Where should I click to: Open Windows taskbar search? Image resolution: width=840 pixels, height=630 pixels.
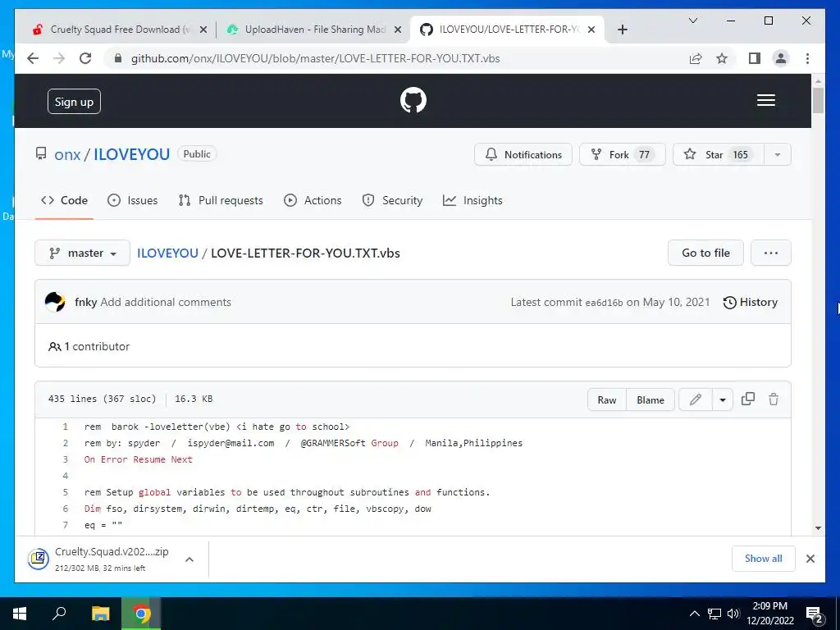point(59,614)
